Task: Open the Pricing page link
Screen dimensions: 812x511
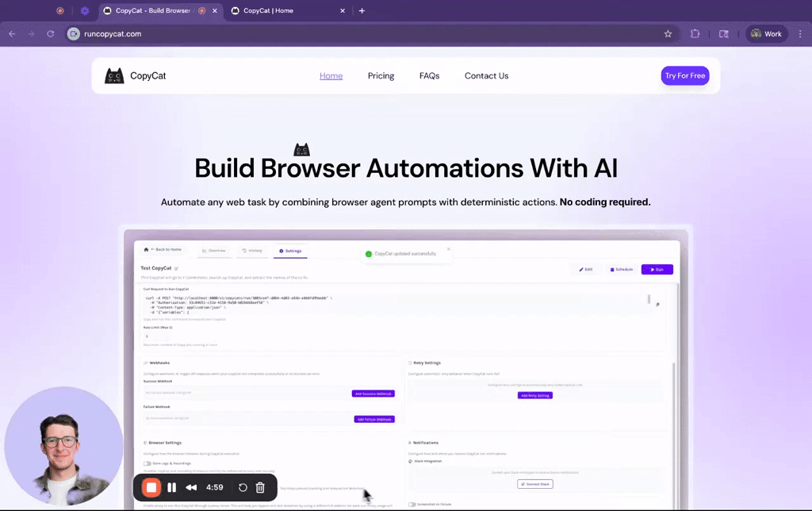Action: tap(381, 75)
